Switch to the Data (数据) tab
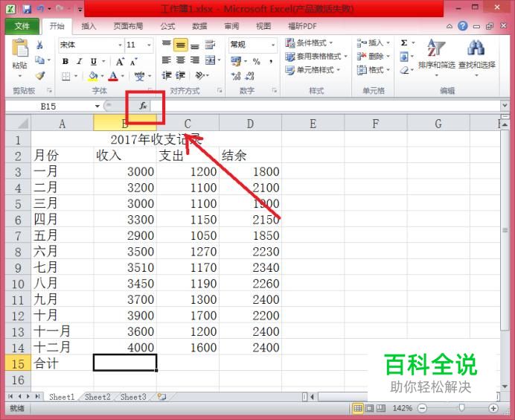 tap(199, 26)
